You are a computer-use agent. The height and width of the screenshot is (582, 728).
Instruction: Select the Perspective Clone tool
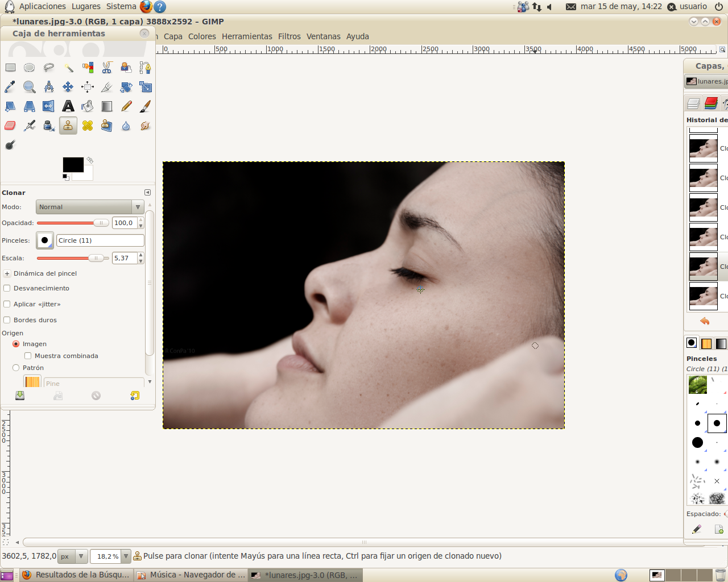(107, 126)
